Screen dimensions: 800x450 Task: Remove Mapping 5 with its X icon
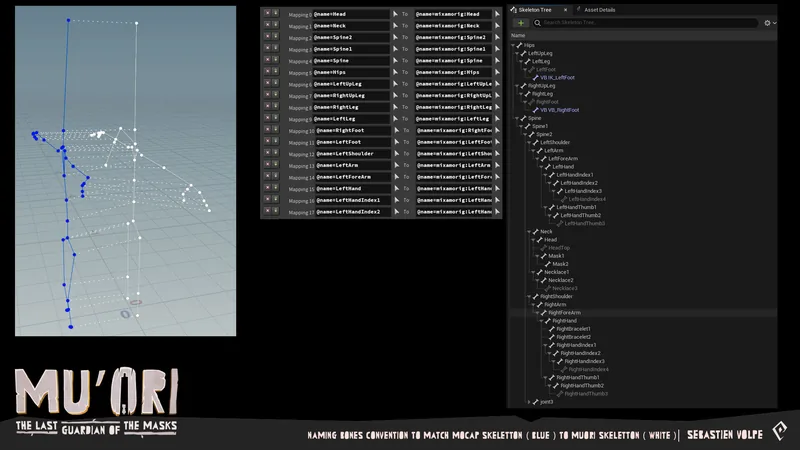pyautogui.click(x=267, y=71)
